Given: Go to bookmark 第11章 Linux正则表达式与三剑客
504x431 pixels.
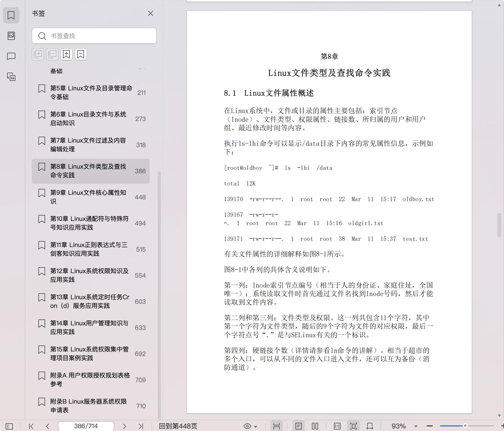Looking at the screenshot, I should (x=91, y=249).
